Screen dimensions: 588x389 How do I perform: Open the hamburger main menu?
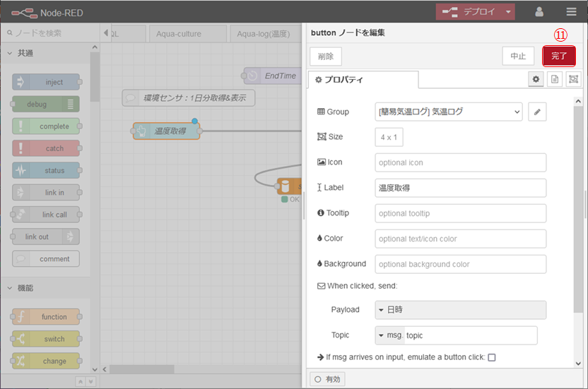coord(571,12)
